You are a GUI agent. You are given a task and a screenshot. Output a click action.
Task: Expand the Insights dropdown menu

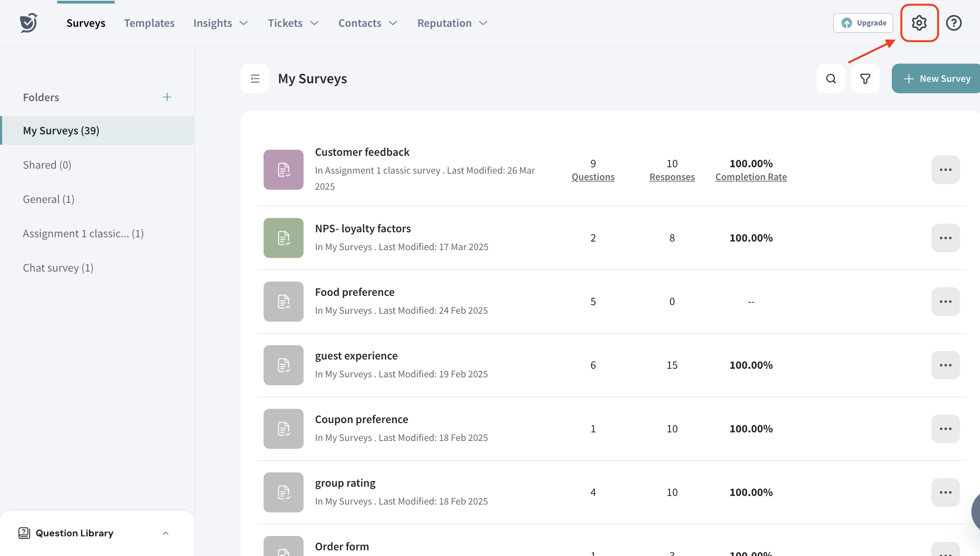tap(221, 23)
